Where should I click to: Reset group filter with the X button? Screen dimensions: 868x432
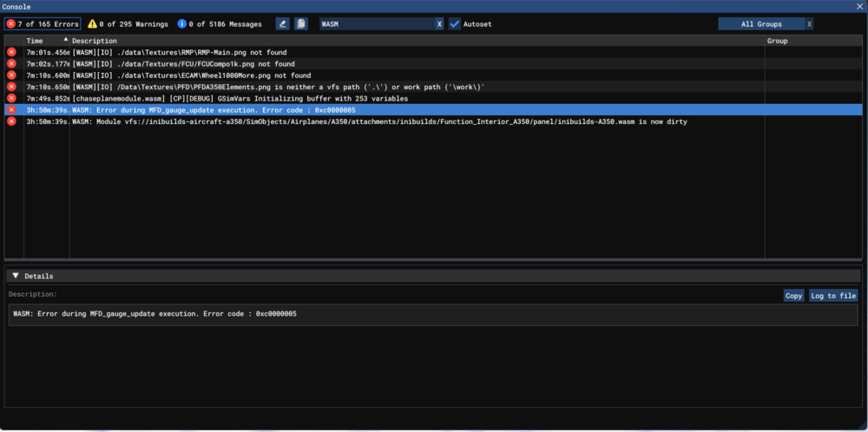point(809,24)
